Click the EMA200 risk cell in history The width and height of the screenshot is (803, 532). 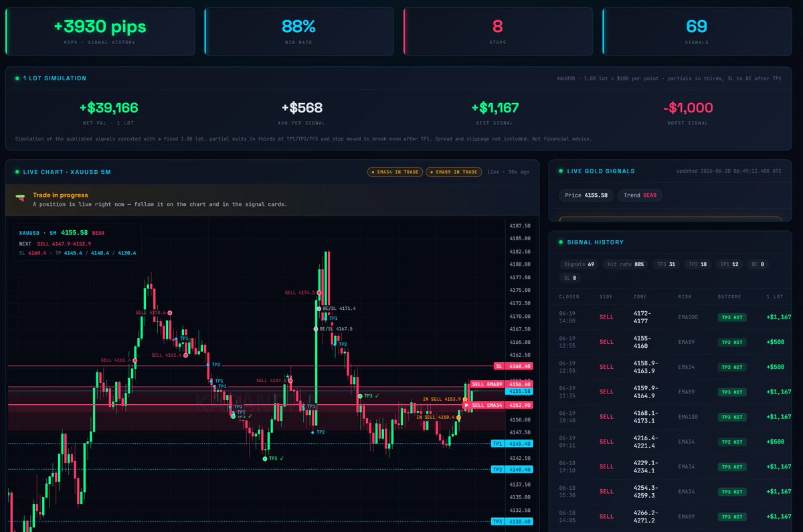(687, 317)
